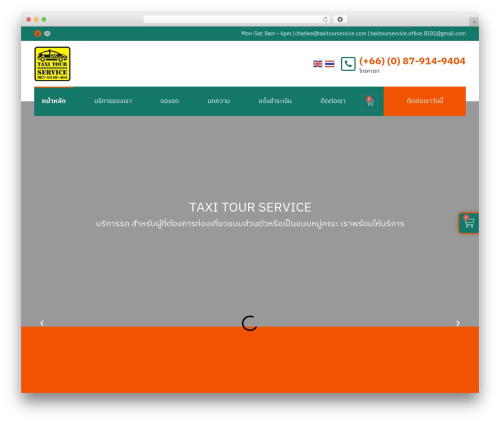Open the ติดต่อเรา menu item
500x423 pixels.
(x=333, y=101)
